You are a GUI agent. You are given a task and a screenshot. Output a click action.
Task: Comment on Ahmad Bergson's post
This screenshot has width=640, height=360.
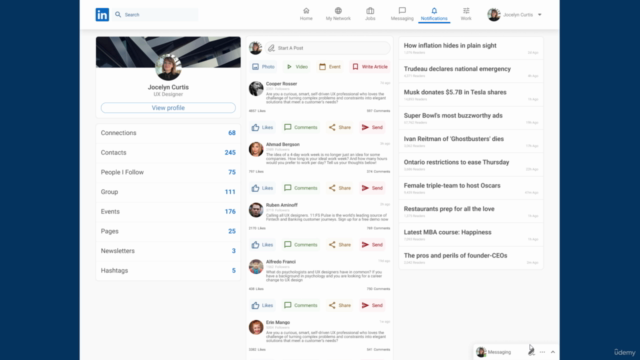pos(301,188)
